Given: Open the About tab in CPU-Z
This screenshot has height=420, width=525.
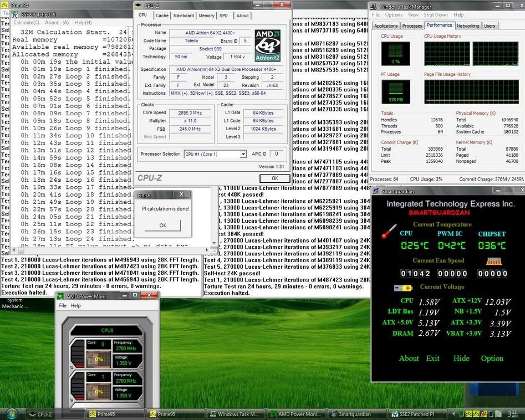Looking at the screenshot, I should (x=242, y=16).
